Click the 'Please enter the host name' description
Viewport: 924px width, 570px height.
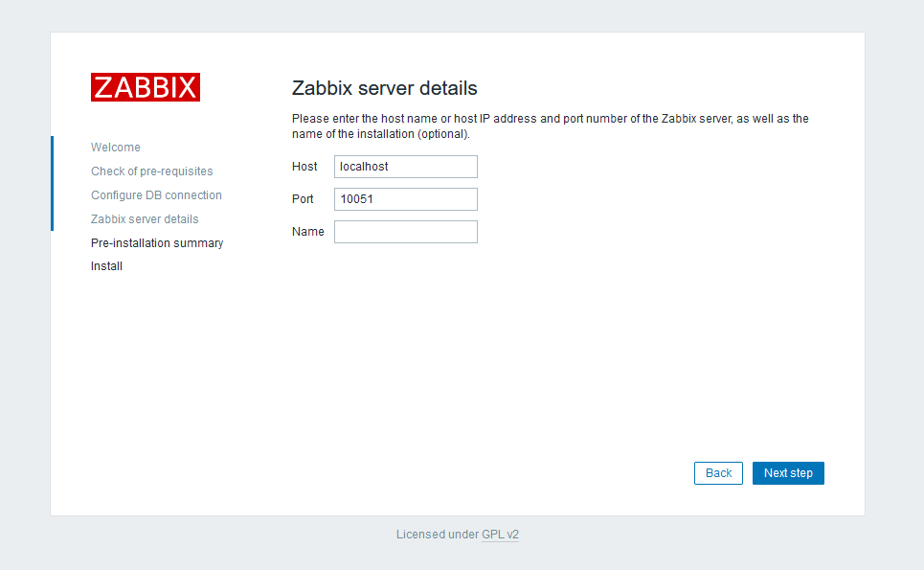click(x=550, y=126)
